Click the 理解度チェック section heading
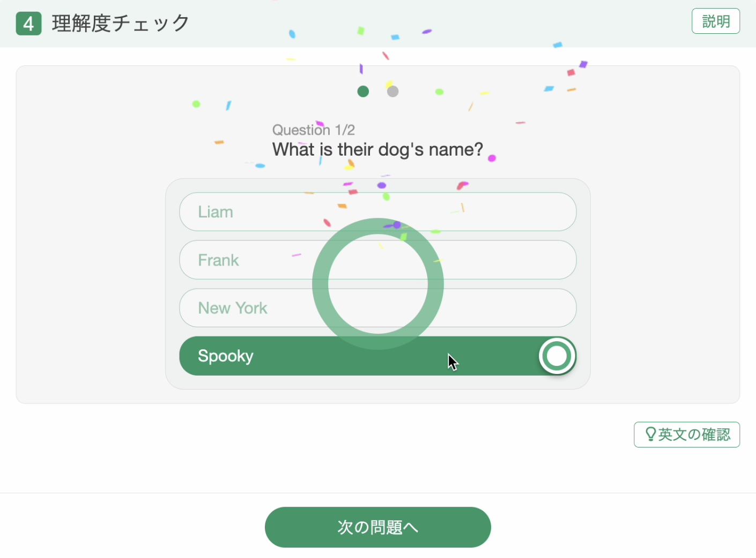 [x=121, y=24]
